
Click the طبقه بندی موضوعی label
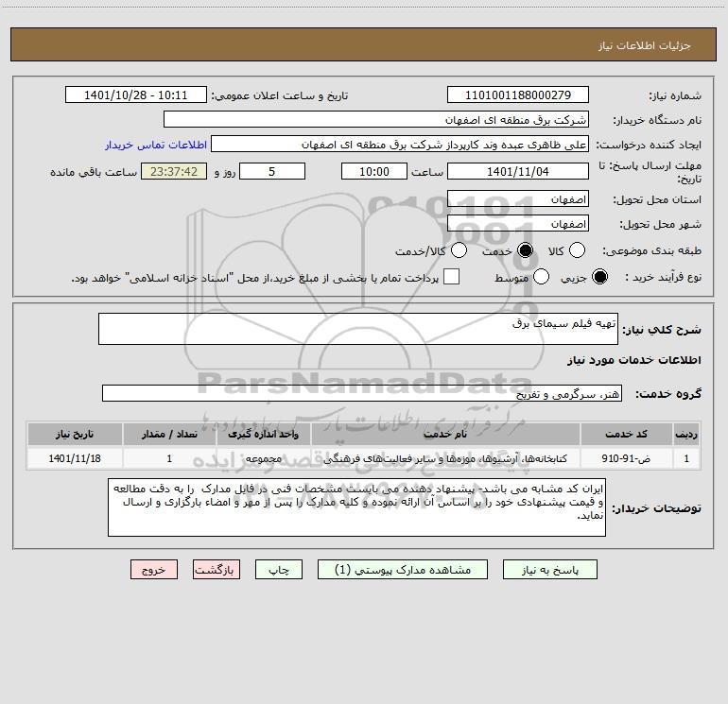point(651,250)
